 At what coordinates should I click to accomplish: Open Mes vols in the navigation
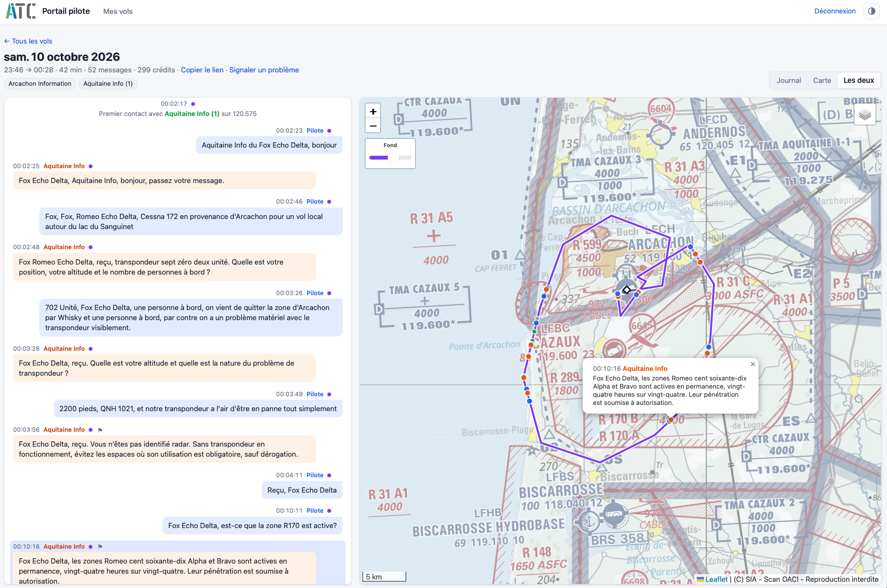click(x=118, y=12)
